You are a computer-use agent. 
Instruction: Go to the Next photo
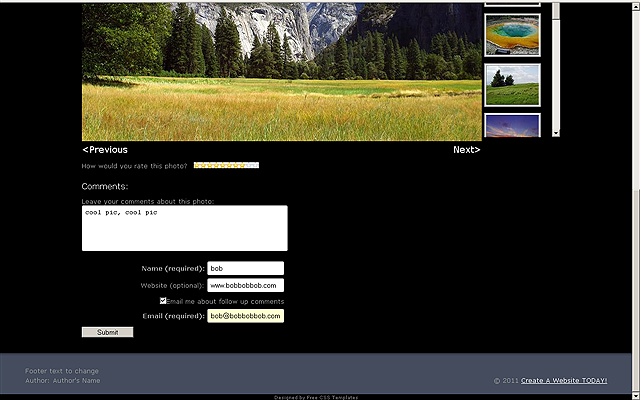tap(466, 150)
